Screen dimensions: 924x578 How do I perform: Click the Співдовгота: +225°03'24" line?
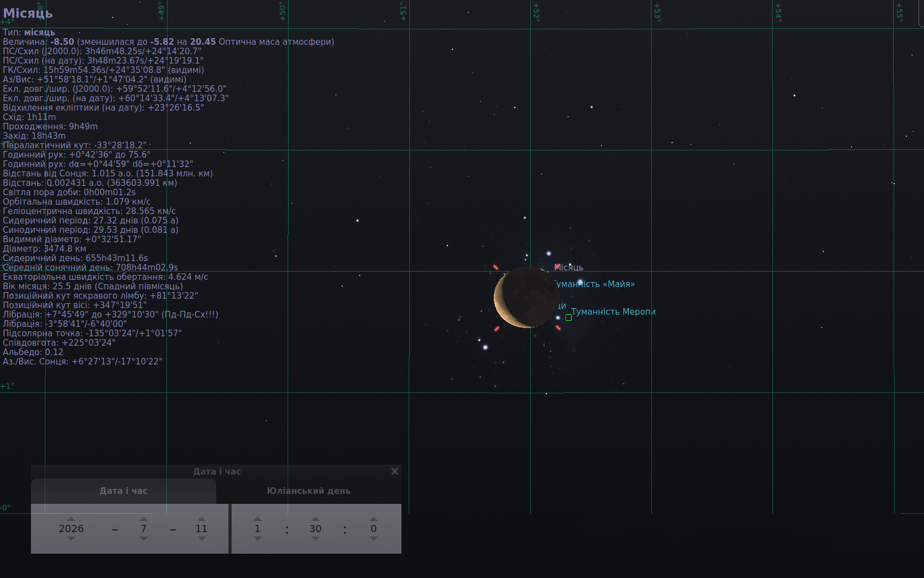tap(59, 342)
